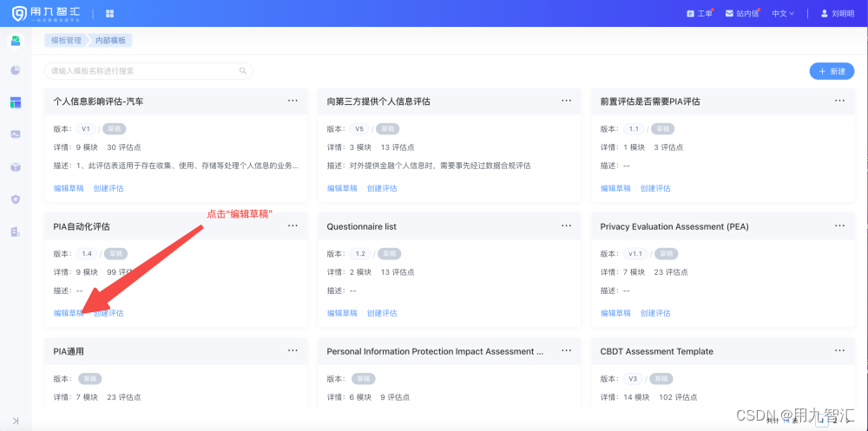The image size is (868, 431).
Task: Go to 内部模板 breadcrumb
Action: (x=110, y=41)
